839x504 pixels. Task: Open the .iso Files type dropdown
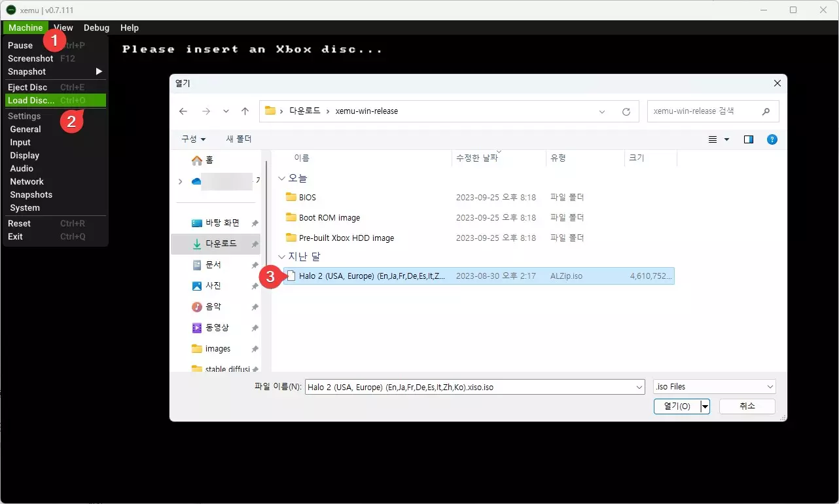pos(714,387)
